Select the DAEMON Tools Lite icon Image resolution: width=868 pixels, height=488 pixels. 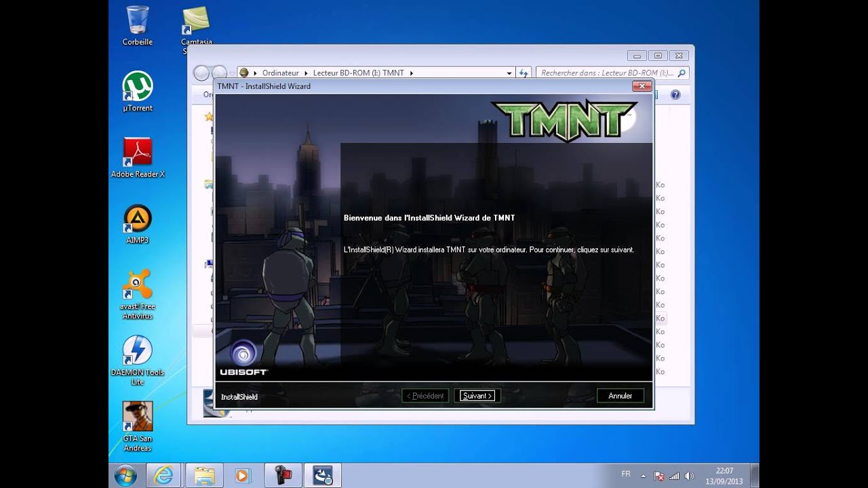click(138, 361)
